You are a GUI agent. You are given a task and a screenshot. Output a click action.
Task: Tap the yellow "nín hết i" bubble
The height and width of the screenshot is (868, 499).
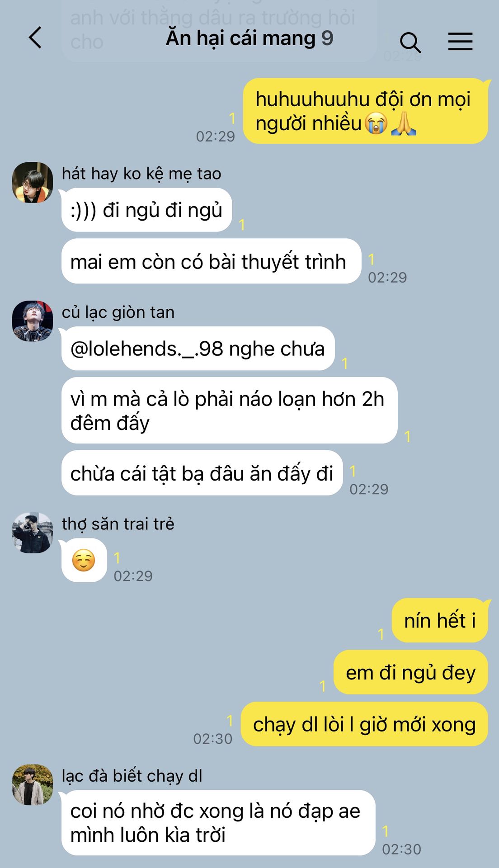coord(440,620)
